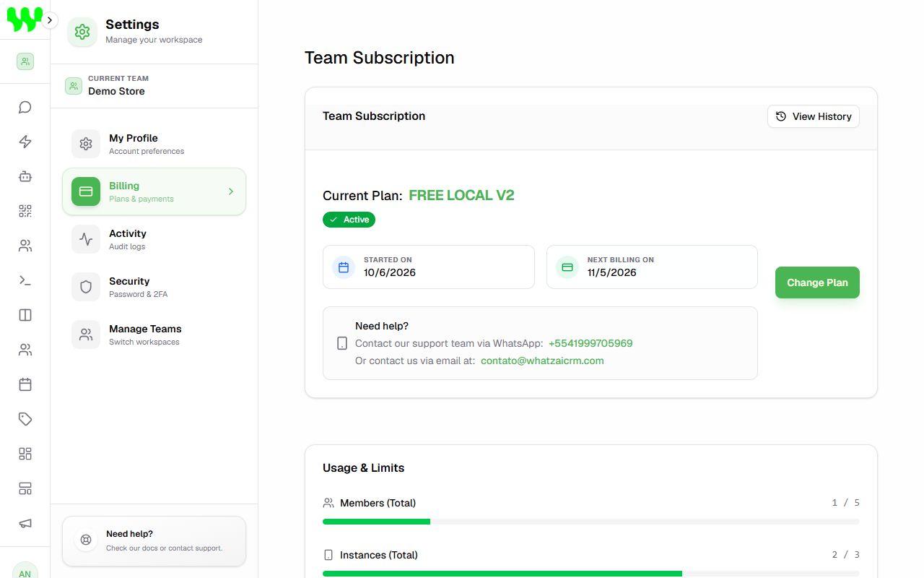Open the team icon at sidebar top

coord(25,61)
